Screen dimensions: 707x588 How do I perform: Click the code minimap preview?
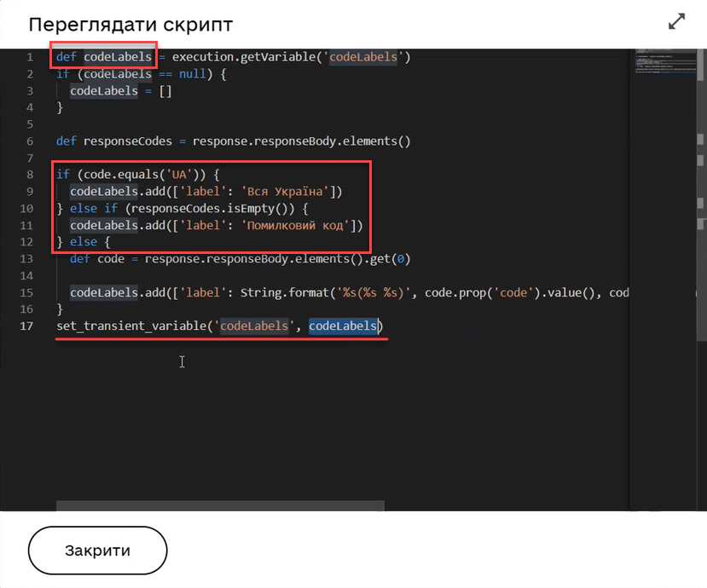pyautogui.click(x=665, y=61)
